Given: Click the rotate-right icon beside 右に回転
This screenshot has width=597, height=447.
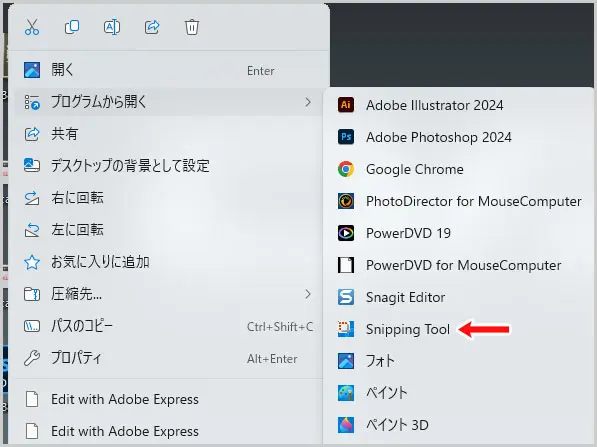Looking at the screenshot, I should tap(32, 198).
